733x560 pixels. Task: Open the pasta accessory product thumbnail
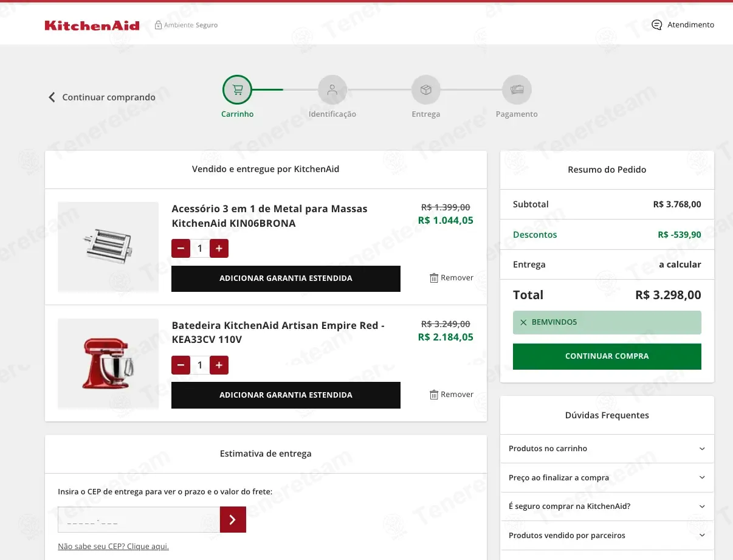pos(108,247)
